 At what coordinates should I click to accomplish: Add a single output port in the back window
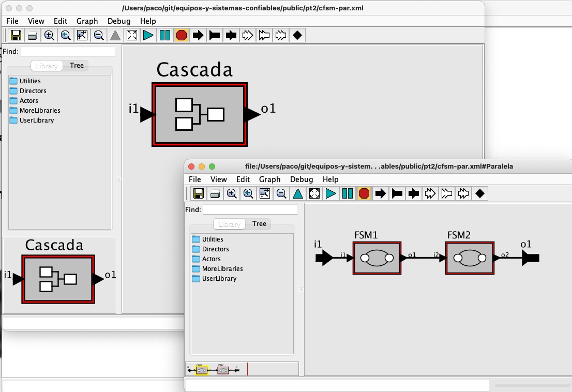point(215,35)
